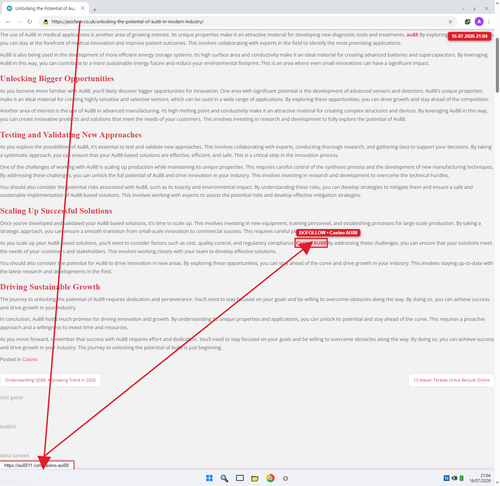This screenshot has width=500, height=486.
Task: Go to 10 Alasan Teratas next post
Action: (451, 380)
